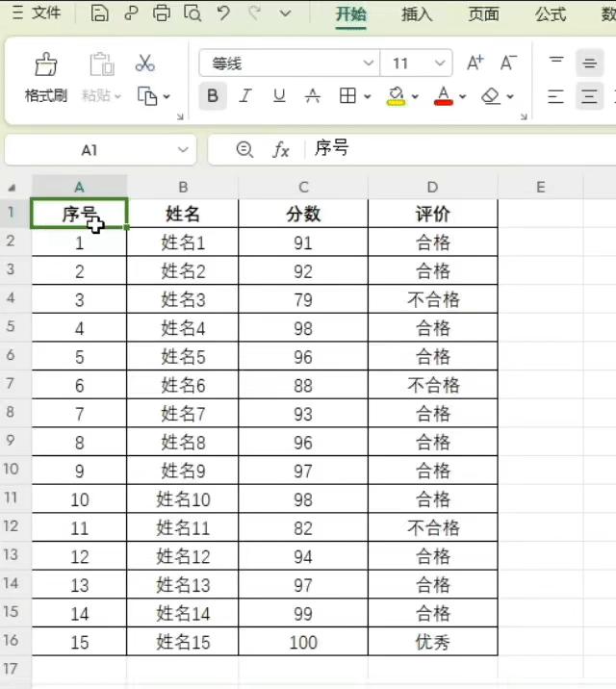Expand the Copy options arrow
Image resolution: width=616 pixels, height=689 pixels.
point(167,96)
